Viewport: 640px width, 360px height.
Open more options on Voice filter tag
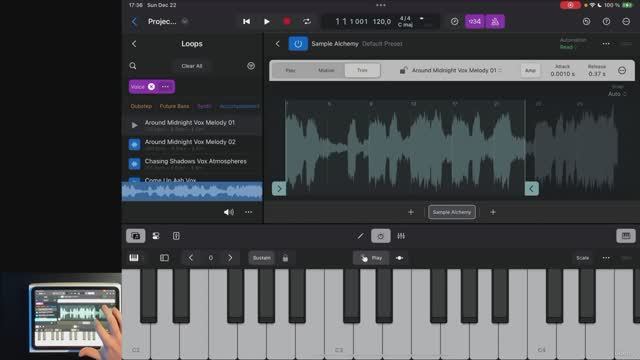click(165, 87)
